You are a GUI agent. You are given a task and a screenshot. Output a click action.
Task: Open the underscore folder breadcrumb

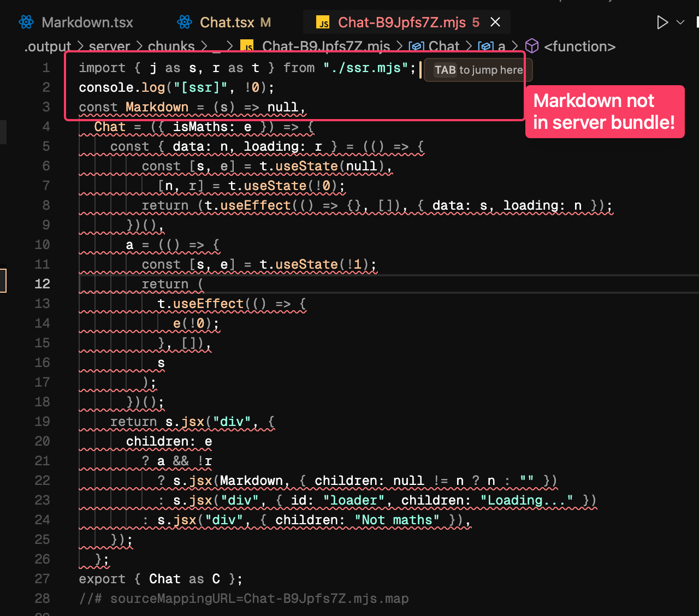coord(217,48)
